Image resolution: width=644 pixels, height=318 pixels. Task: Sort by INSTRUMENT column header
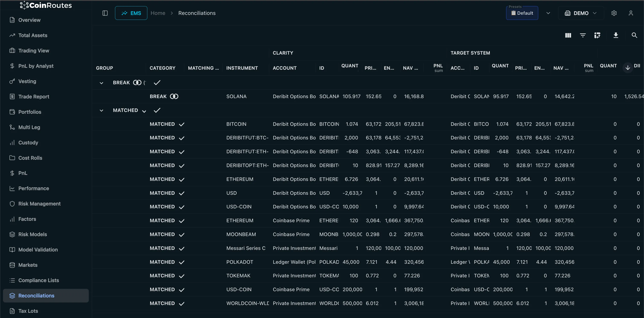242,68
